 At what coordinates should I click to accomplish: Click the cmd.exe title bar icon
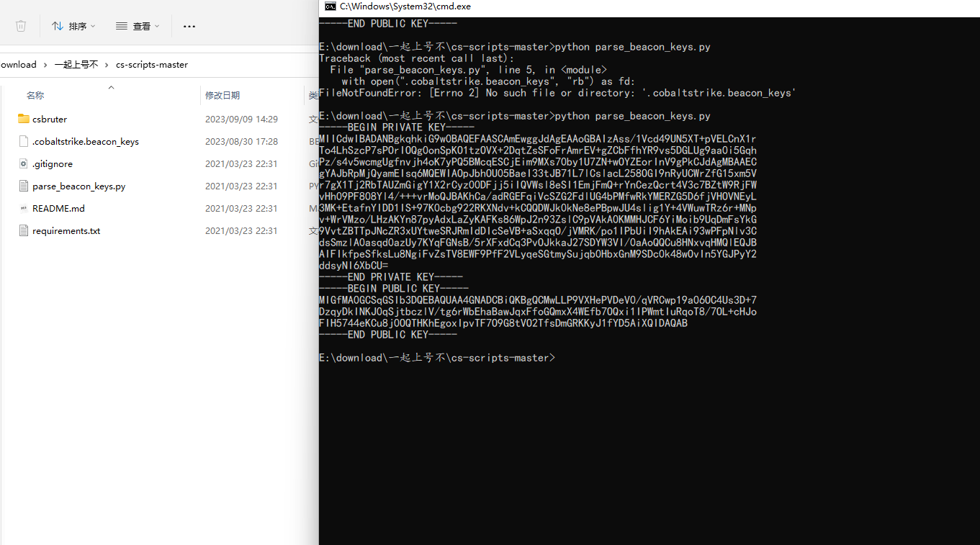pyautogui.click(x=330, y=6)
